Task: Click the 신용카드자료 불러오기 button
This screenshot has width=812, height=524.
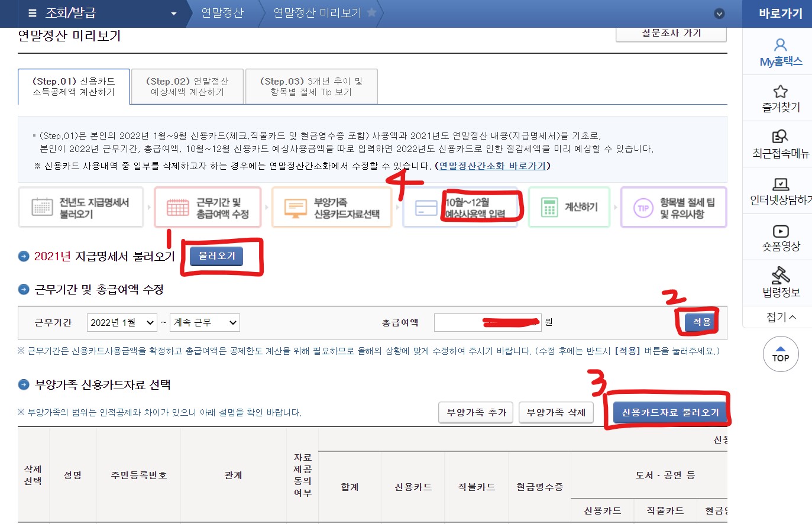Action: (x=670, y=412)
